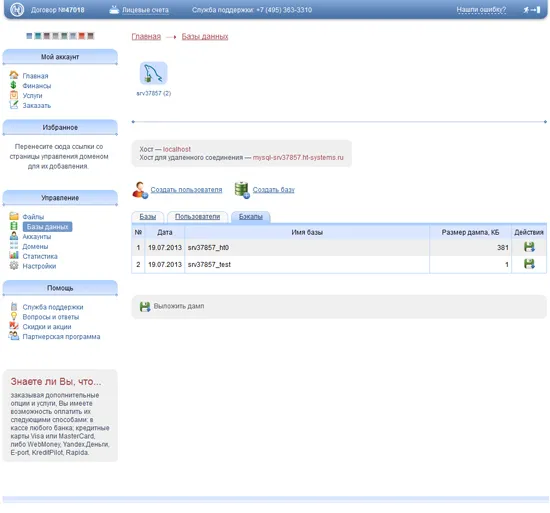Click the Действия column header

pyautogui.click(x=529, y=232)
